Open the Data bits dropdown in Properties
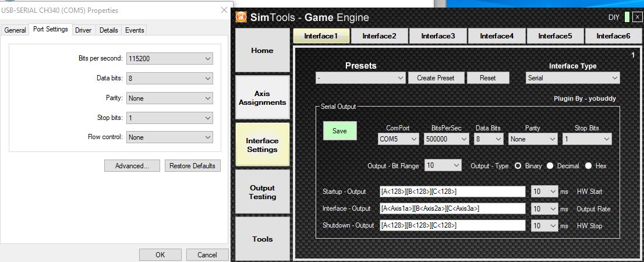The height and width of the screenshot is (262, 644). pyautogui.click(x=169, y=78)
